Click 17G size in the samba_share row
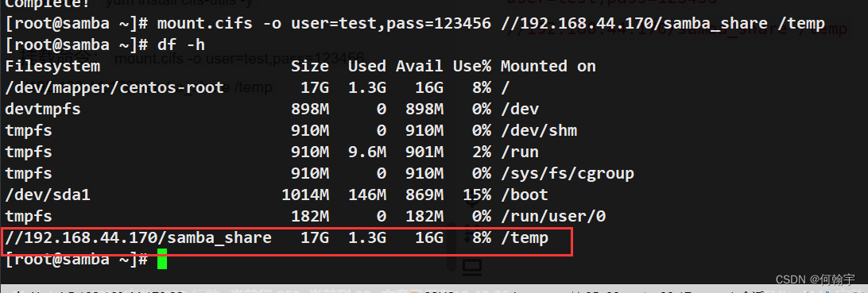Image resolution: width=868 pixels, height=293 pixels. [x=315, y=238]
